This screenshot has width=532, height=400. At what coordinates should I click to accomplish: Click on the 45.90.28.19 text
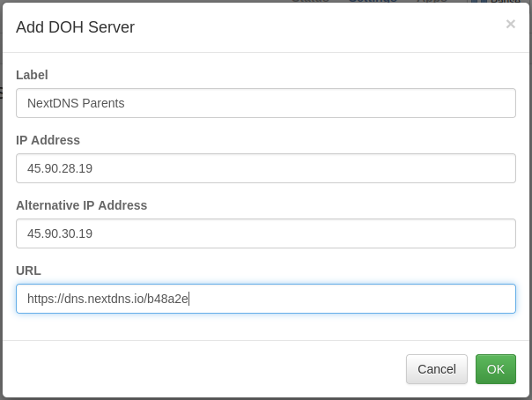tap(60, 168)
